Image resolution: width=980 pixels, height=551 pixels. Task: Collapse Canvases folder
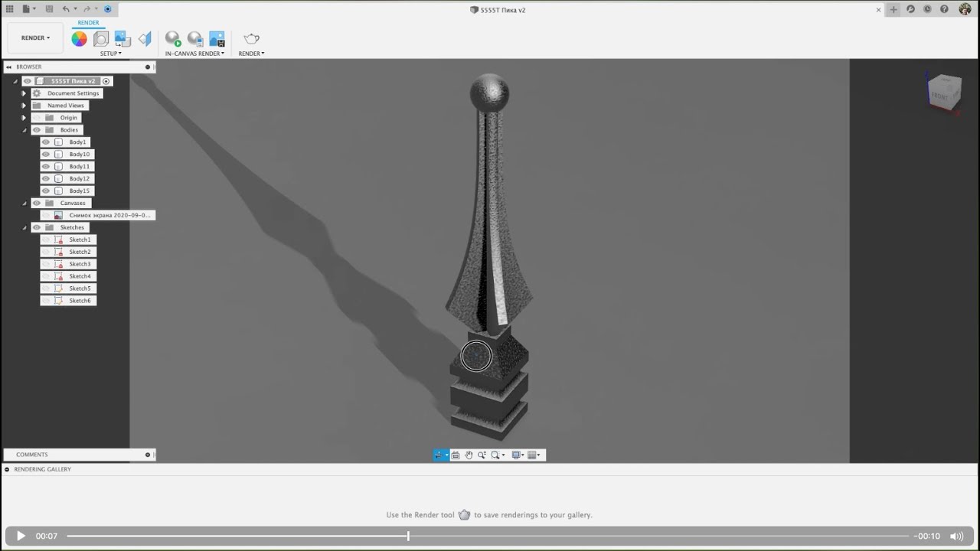[x=24, y=204]
